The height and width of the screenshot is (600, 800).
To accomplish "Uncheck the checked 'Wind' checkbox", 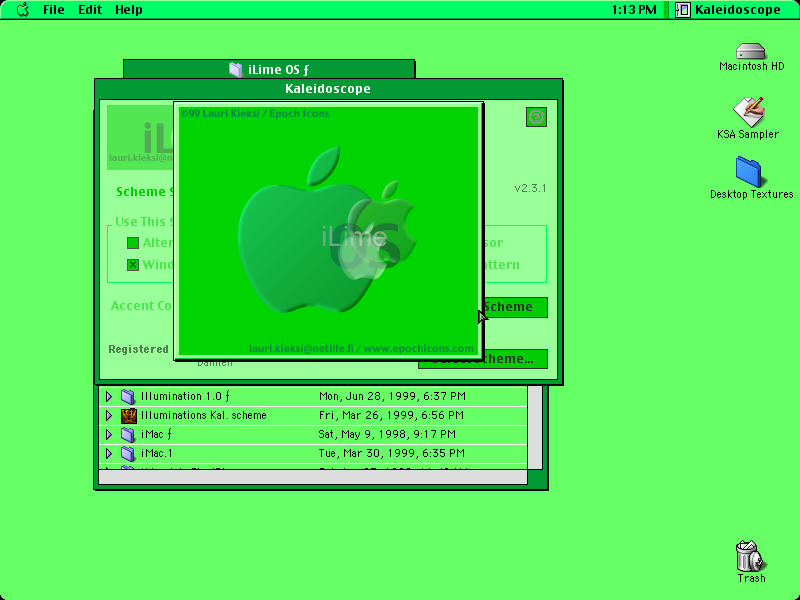I will (133, 265).
